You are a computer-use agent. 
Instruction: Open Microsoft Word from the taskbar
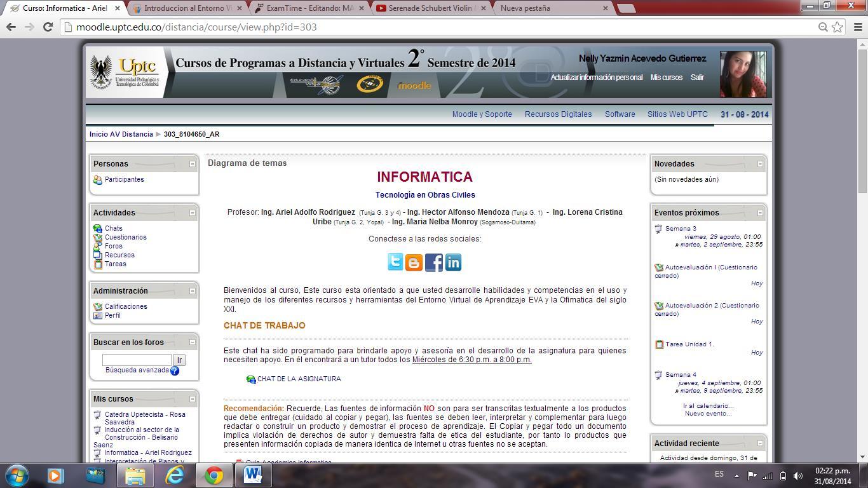click(253, 475)
